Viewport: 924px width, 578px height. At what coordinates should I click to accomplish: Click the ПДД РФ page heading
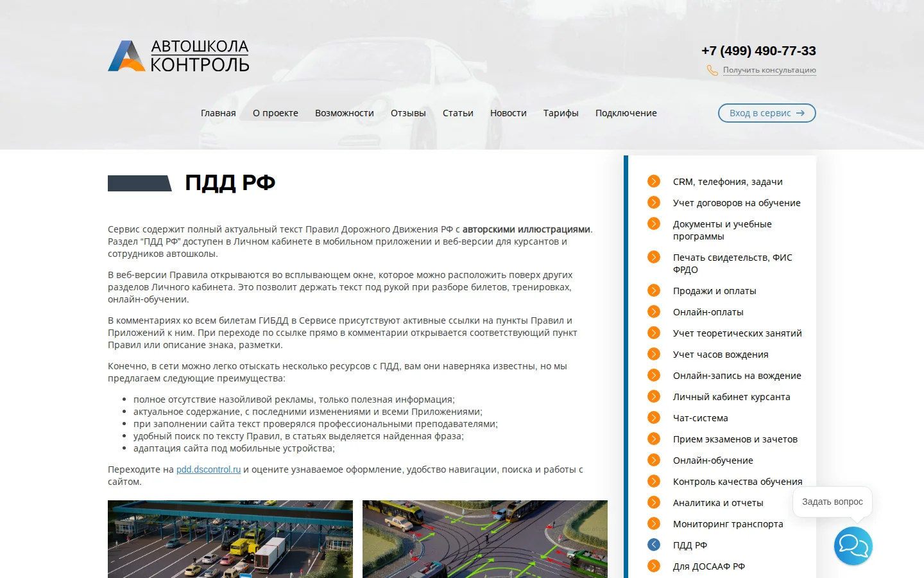tap(230, 182)
